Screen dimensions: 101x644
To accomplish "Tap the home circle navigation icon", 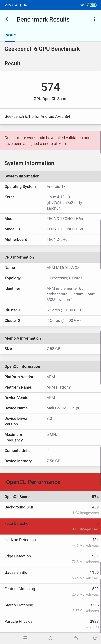I will tap(50, 638).
